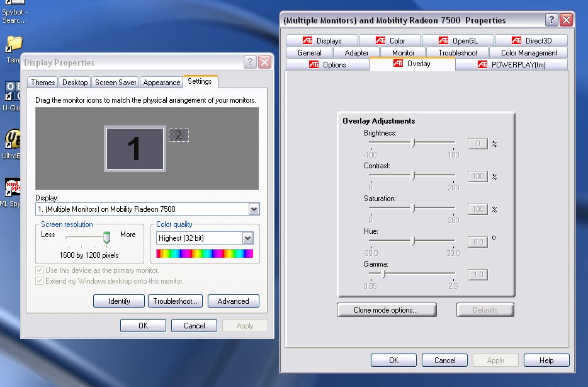Switch to the Desktop tab

point(75,82)
